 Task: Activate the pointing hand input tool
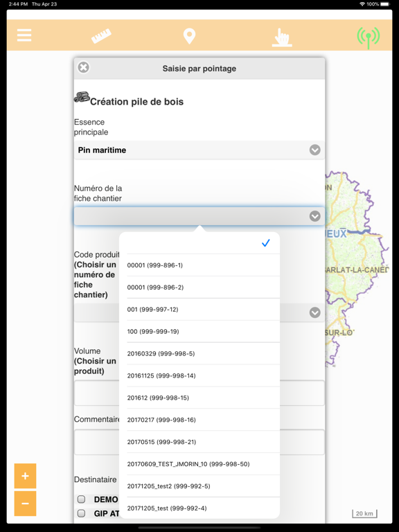coord(282,37)
